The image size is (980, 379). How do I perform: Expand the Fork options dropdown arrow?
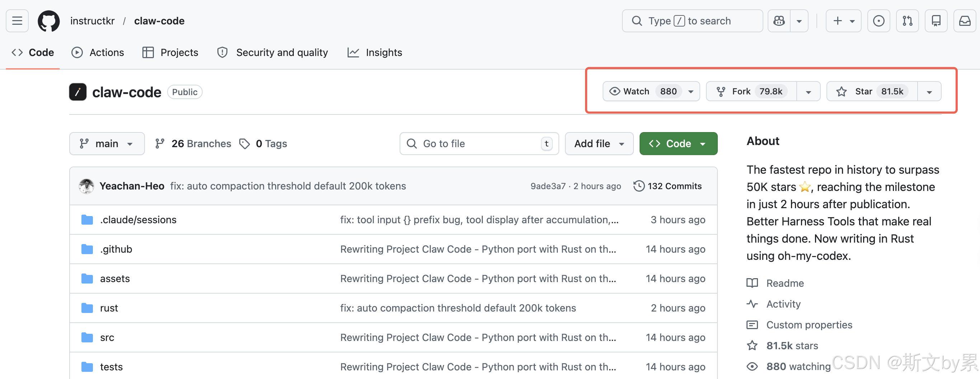tap(809, 92)
